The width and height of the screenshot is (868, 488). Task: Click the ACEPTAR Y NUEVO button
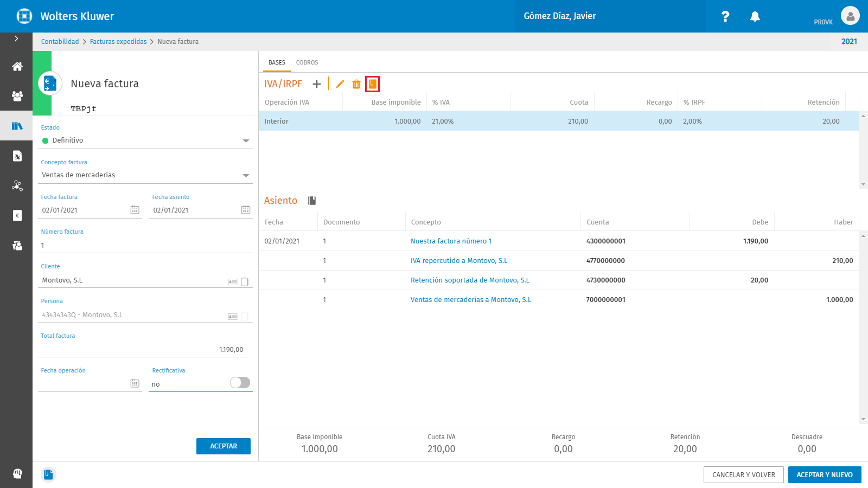click(x=825, y=474)
